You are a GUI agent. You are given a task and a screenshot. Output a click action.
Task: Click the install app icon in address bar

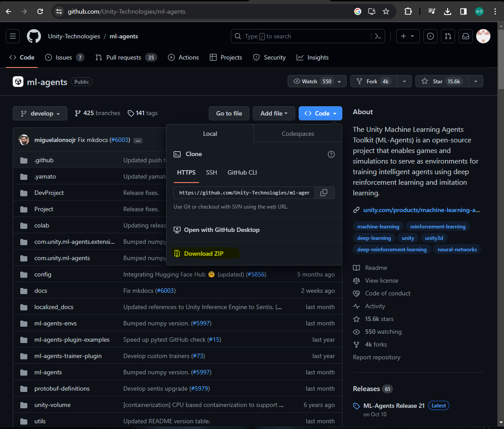pyautogui.click(x=371, y=11)
